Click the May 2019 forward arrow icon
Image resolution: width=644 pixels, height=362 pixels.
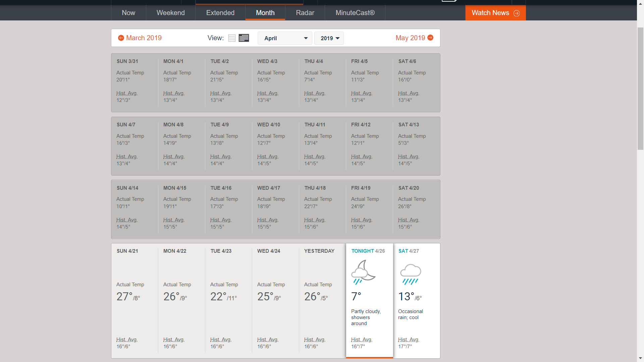[430, 38]
